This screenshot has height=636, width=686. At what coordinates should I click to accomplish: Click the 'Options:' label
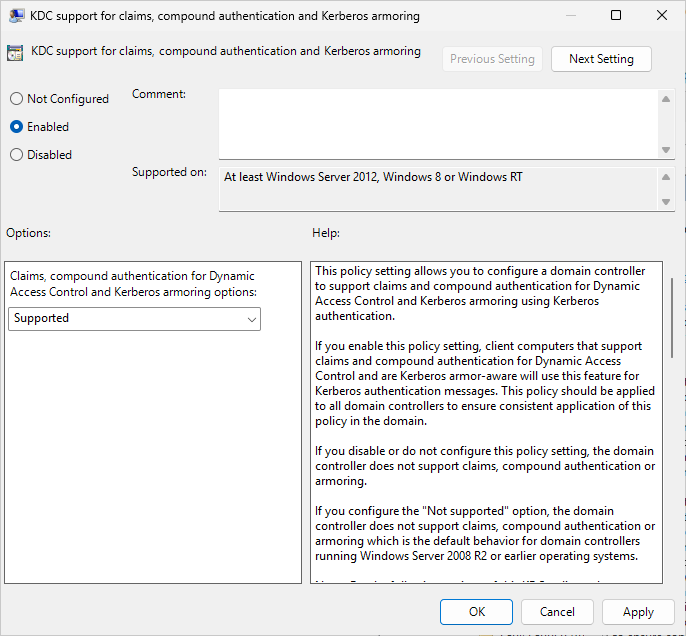coord(28,233)
